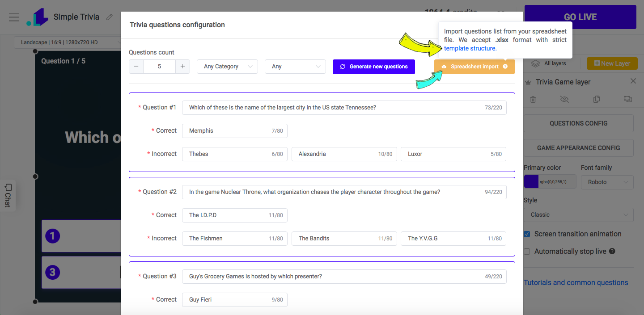Image resolution: width=644 pixels, height=315 pixels.
Task: Select answer option 3 on the canvas
Action: pos(81,273)
